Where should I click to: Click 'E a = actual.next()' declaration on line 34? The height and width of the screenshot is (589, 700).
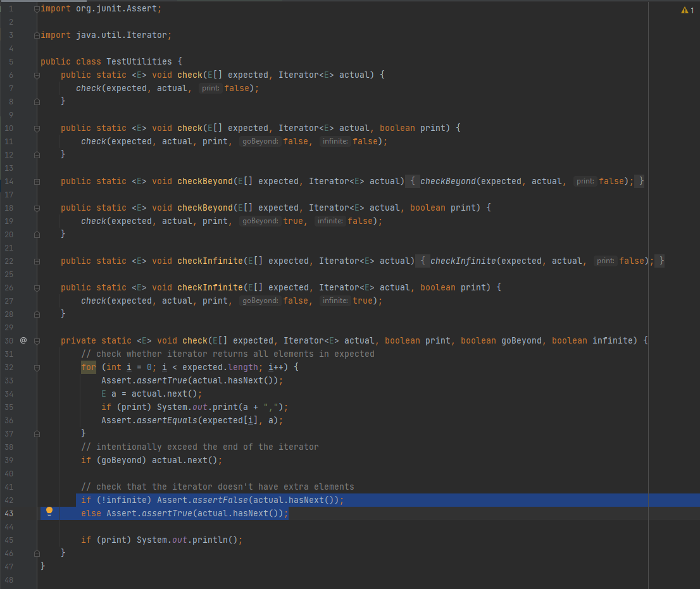click(x=151, y=394)
